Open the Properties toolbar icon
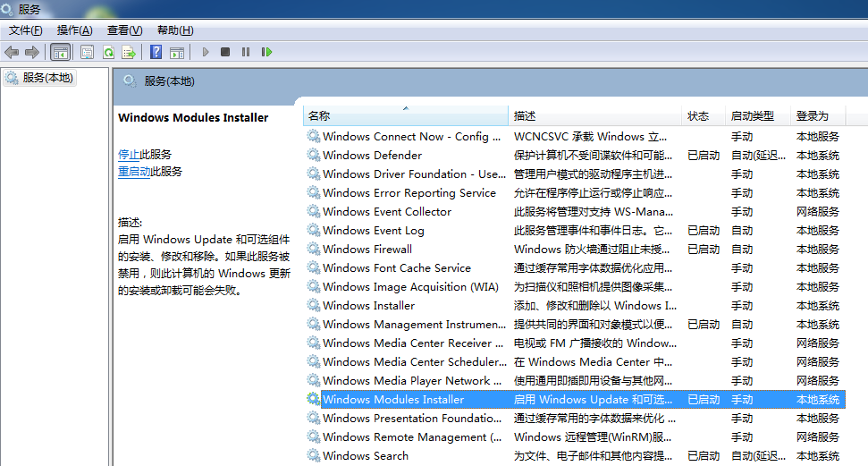The image size is (868, 466). pos(87,52)
